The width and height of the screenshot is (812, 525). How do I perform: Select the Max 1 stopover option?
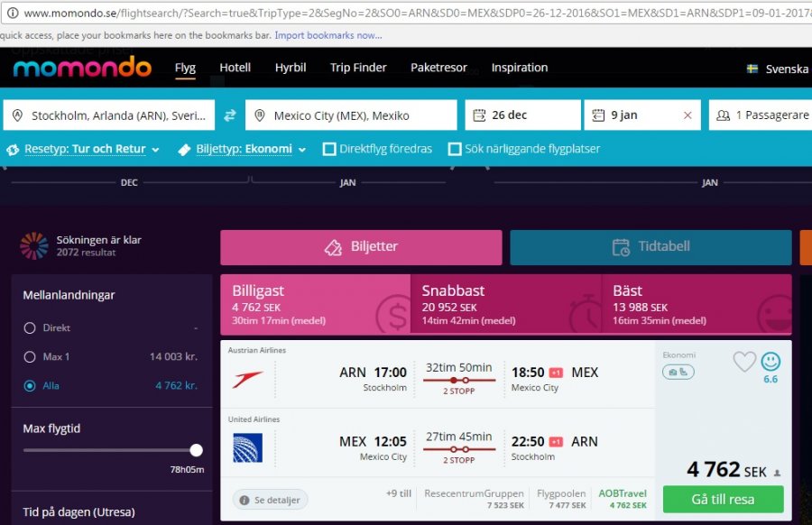coord(30,357)
